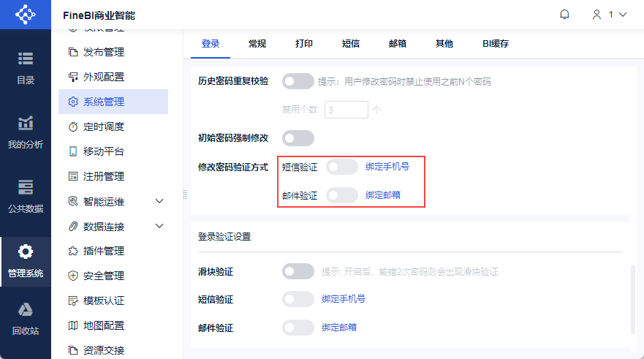The image size is (644, 359).
Task: Click the FineBI logo icon
Action: tap(26, 15)
